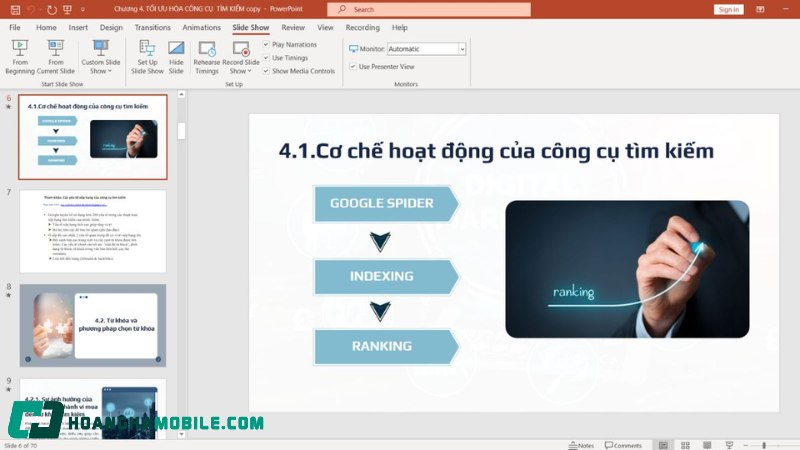Click the Save icon in title bar
800x450 pixels.
click(x=15, y=9)
